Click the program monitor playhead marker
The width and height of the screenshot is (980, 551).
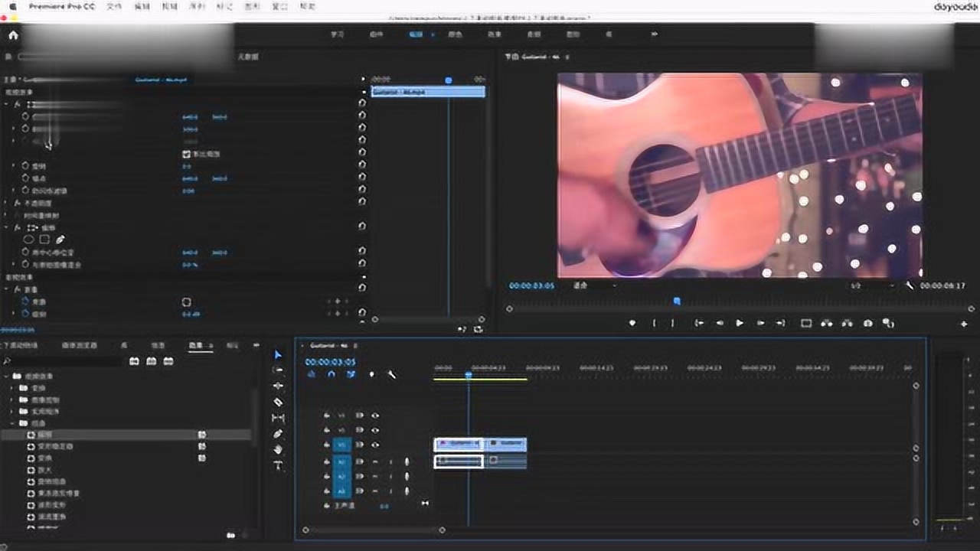coord(676,302)
